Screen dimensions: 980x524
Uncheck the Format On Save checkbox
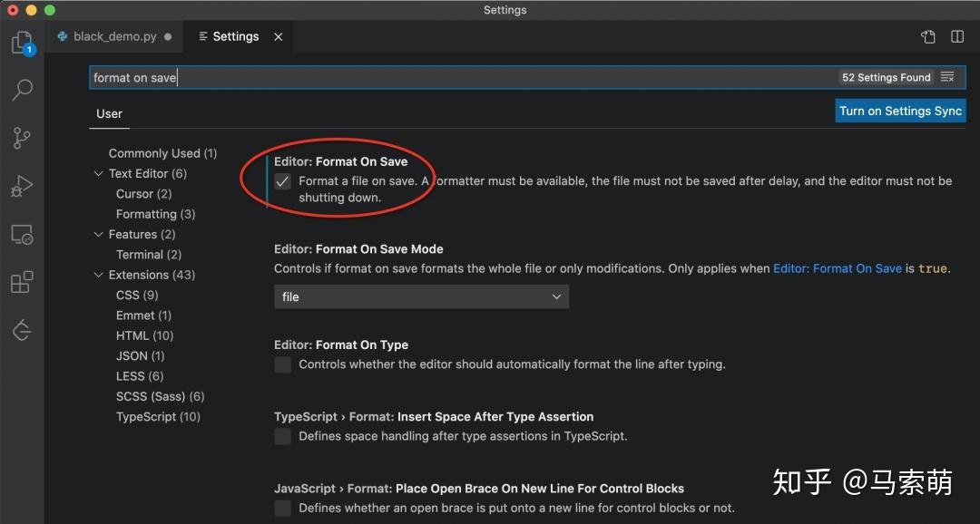(x=283, y=181)
